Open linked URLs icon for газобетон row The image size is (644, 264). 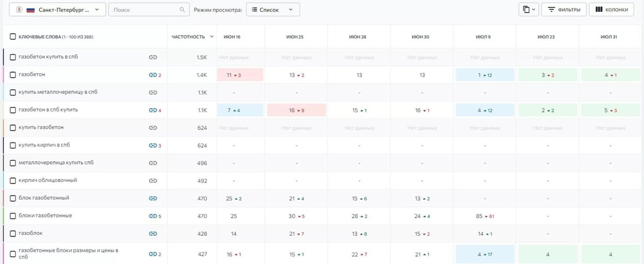[153, 75]
